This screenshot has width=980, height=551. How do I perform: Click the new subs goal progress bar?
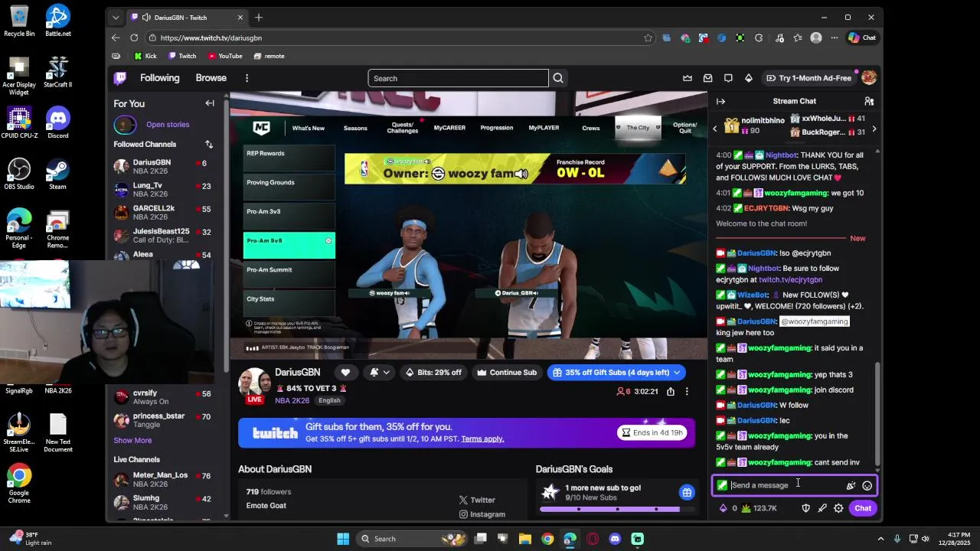[x=617, y=509]
